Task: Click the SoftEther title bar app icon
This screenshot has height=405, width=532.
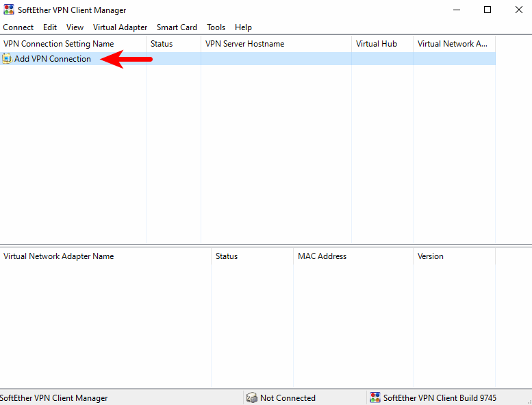Action: pyautogui.click(x=9, y=10)
